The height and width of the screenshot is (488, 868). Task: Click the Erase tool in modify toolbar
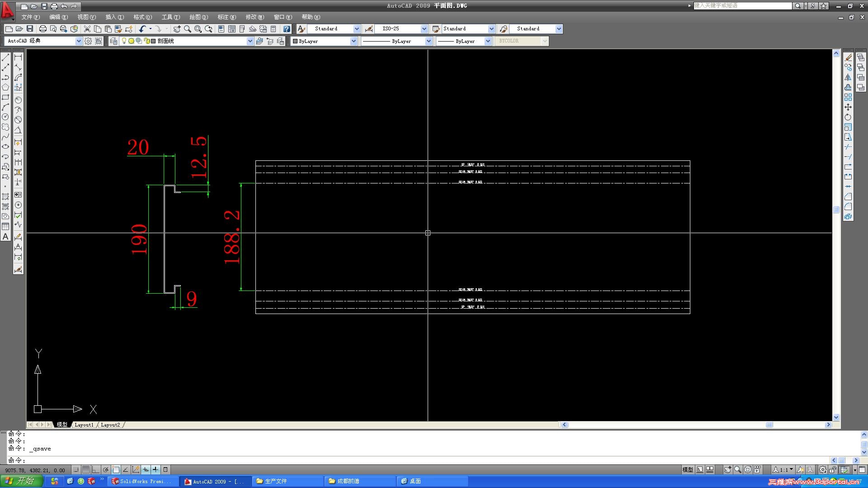(848, 58)
